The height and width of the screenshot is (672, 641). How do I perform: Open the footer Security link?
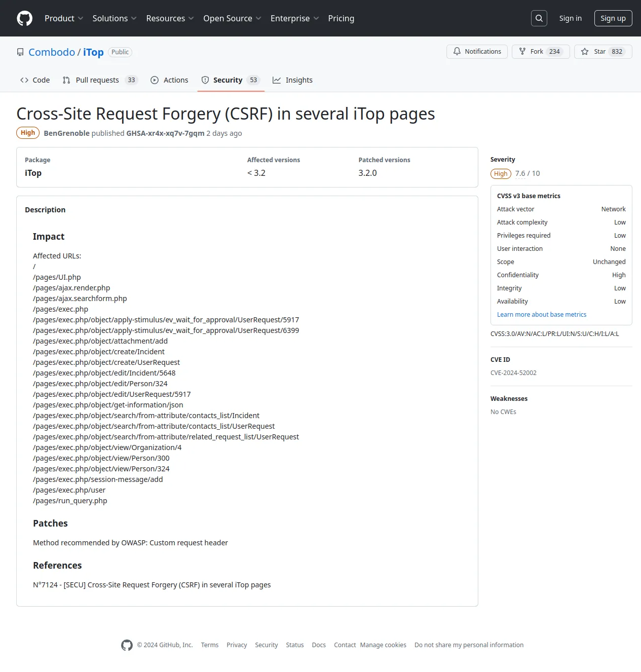(x=267, y=645)
